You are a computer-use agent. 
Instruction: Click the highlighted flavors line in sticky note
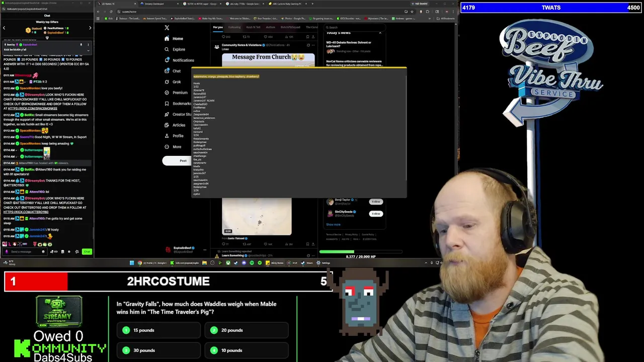[x=226, y=76]
